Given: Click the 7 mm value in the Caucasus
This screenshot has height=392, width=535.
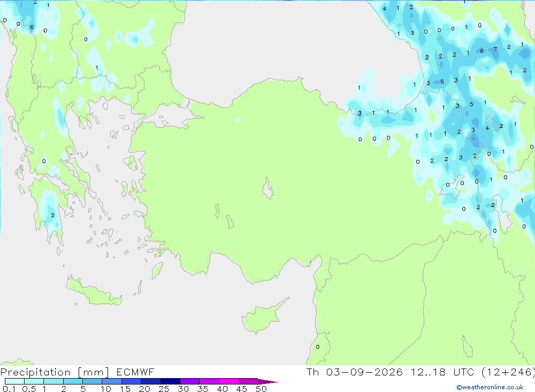Looking at the screenshot, I should coord(495,49).
